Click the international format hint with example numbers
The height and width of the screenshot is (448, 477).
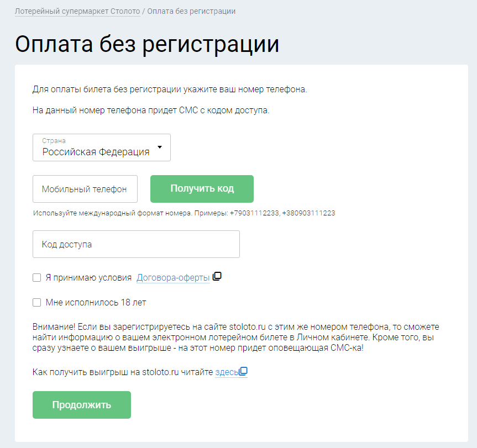tap(184, 213)
